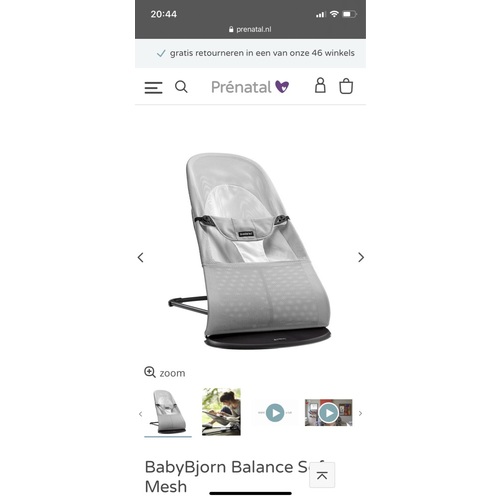Click the prenatal.nl address bar
The height and width of the screenshot is (500, 500).
[x=250, y=29]
